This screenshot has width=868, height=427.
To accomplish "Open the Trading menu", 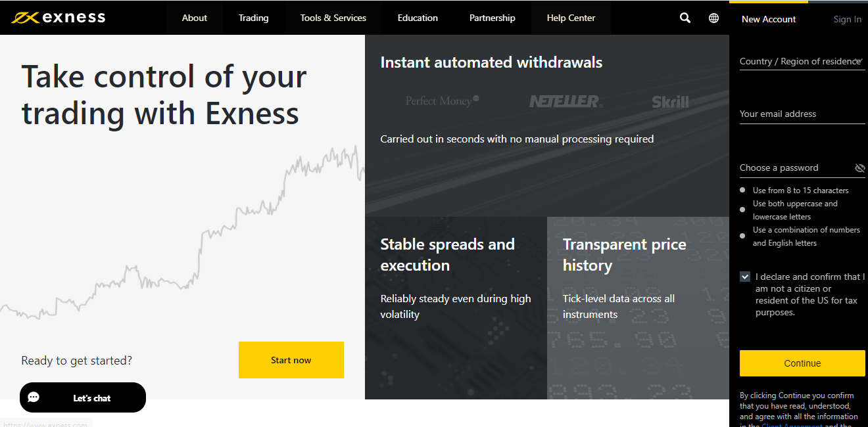I will click(x=254, y=18).
